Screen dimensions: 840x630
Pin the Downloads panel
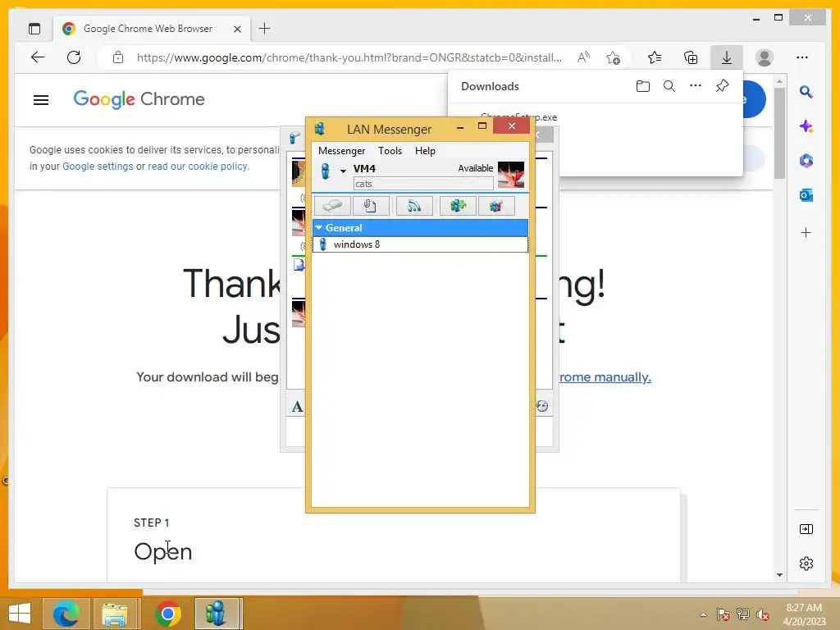click(722, 85)
